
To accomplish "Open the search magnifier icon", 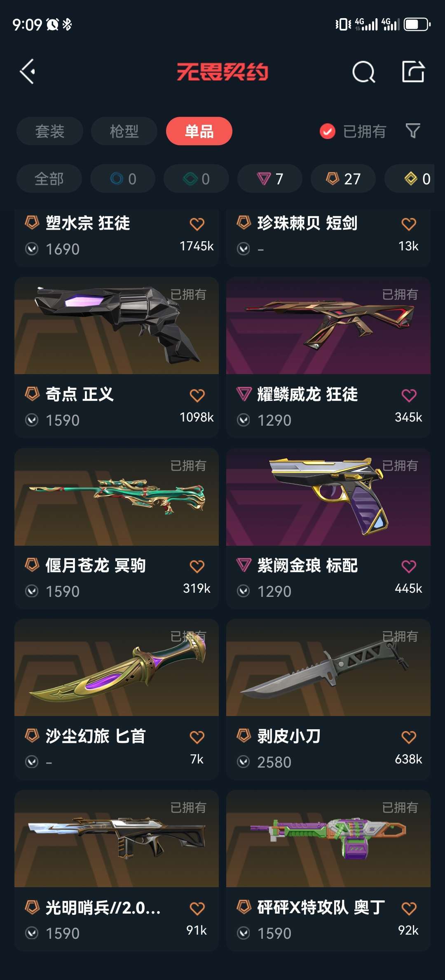I will (364, 72).
